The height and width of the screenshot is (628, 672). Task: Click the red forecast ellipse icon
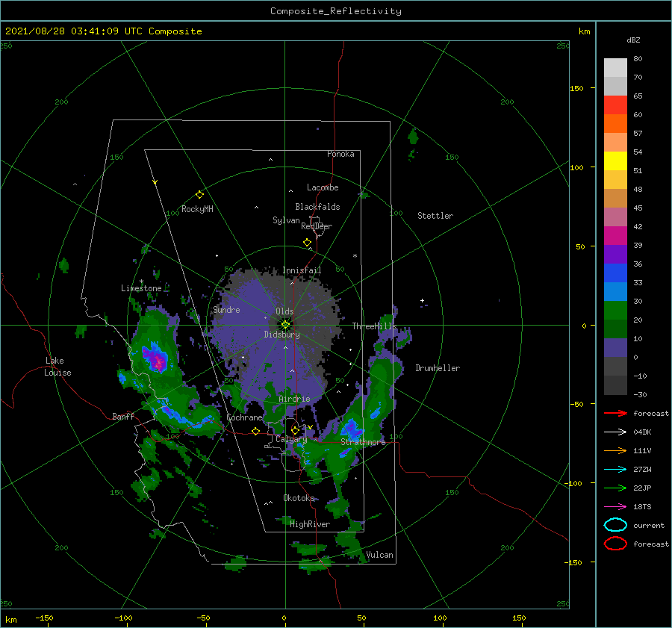pos(615,544)
